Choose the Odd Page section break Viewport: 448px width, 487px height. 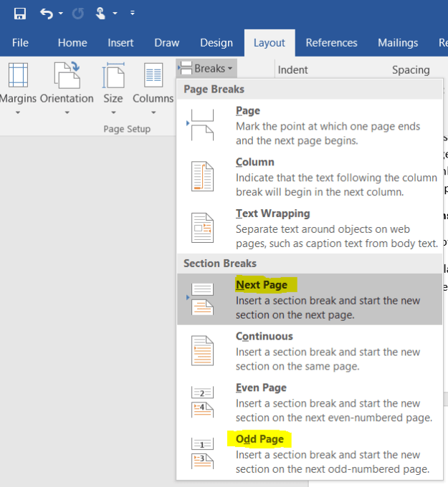pyautogui.click(x=310, y=453)
